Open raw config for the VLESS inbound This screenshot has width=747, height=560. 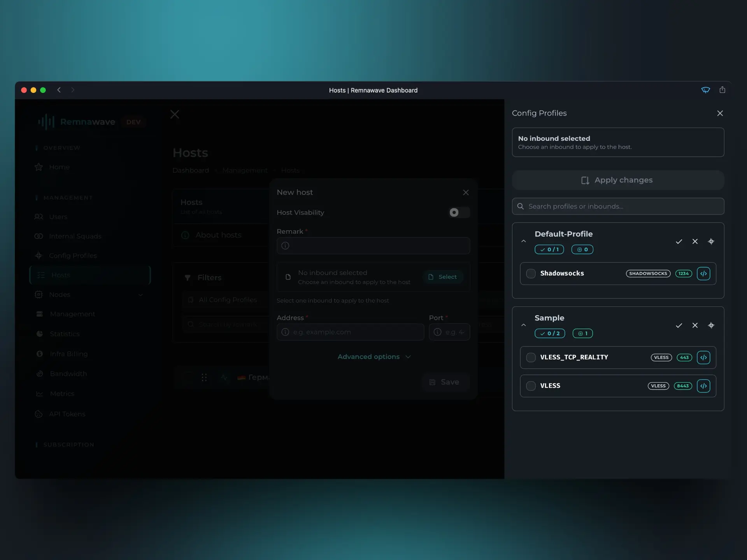(704, 386)
